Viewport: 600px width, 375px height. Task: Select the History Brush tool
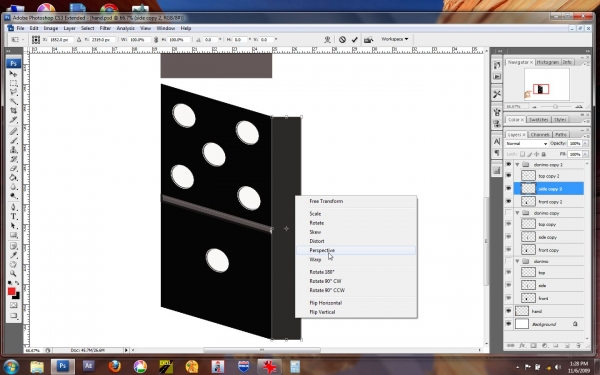tap(13, 159)
